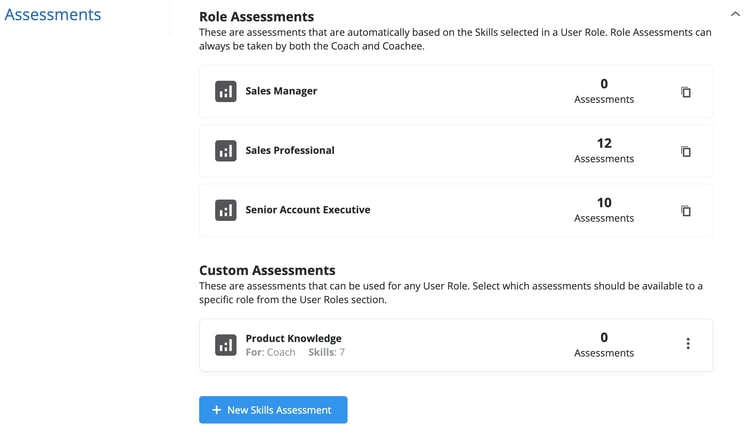The image size is (750, 438).
Task: Click the Sales Manager chart icon
Action: pyautogui.click(x=225, y=91)
